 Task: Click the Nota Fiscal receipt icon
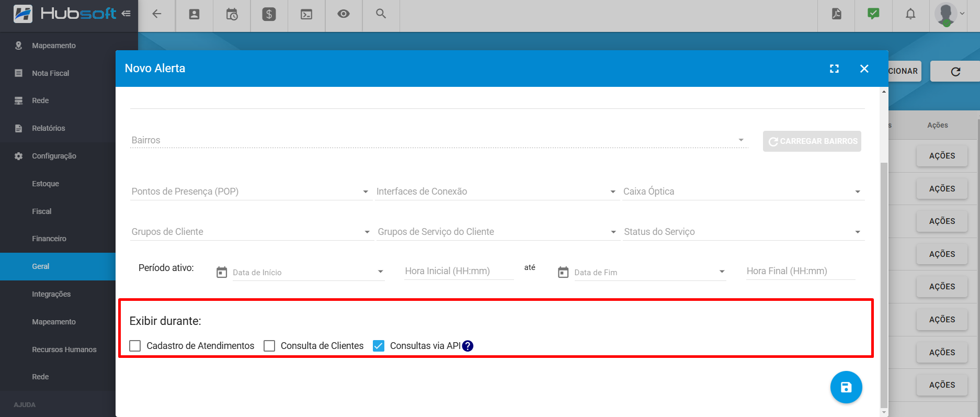(x=19, y=73)
